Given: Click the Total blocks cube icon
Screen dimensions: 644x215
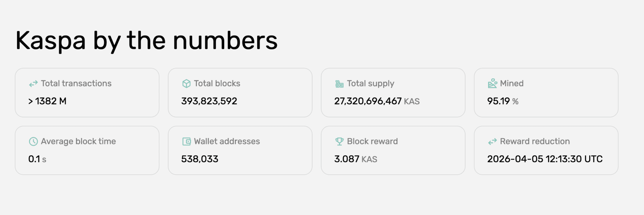Looking at the screenshot, I should click(x=186, y=84).
